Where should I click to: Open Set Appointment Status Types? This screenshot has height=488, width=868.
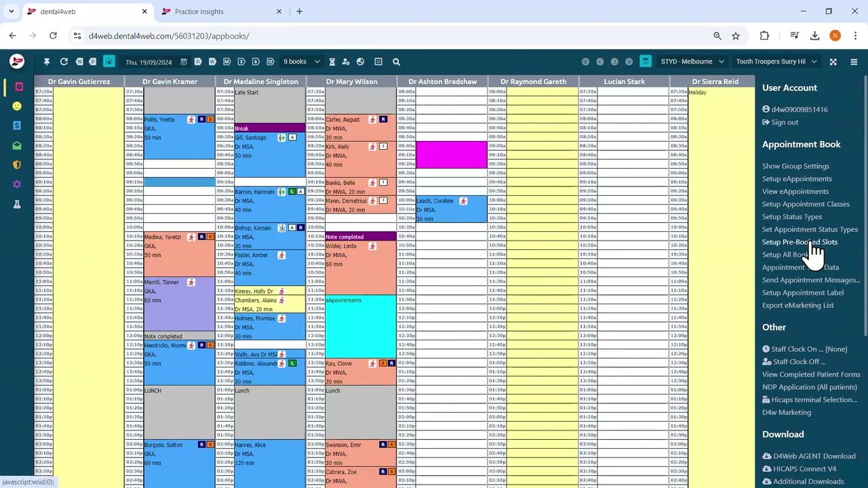tap(810, 230)
